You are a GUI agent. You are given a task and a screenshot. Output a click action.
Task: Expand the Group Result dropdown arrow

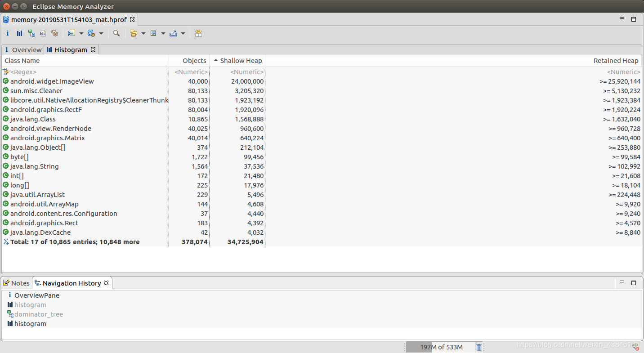tap(143, 33)
